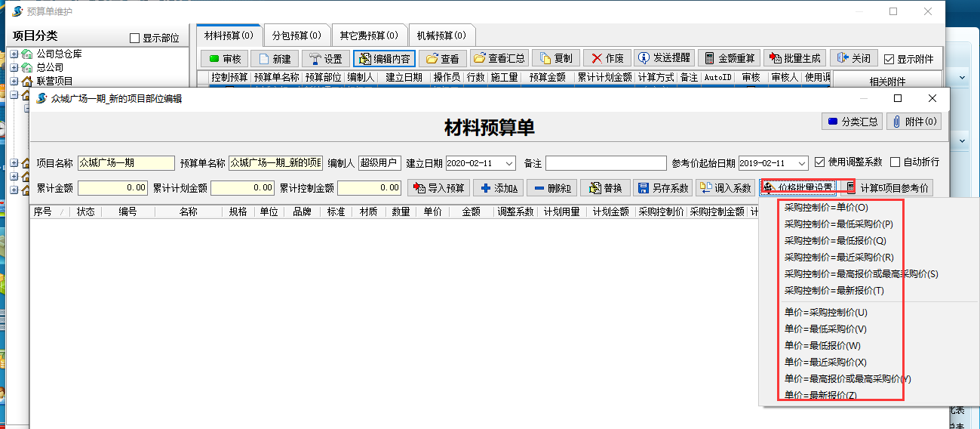Image resolution: width=980 pixels, height=429 pixels.
Task: Click the 相关附件 panel header
Action: tap(887, 81)
